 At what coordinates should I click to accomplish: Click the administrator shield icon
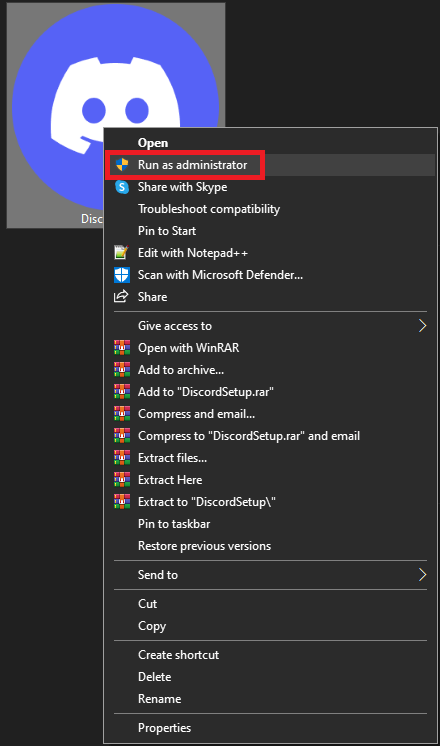[122, 165]
